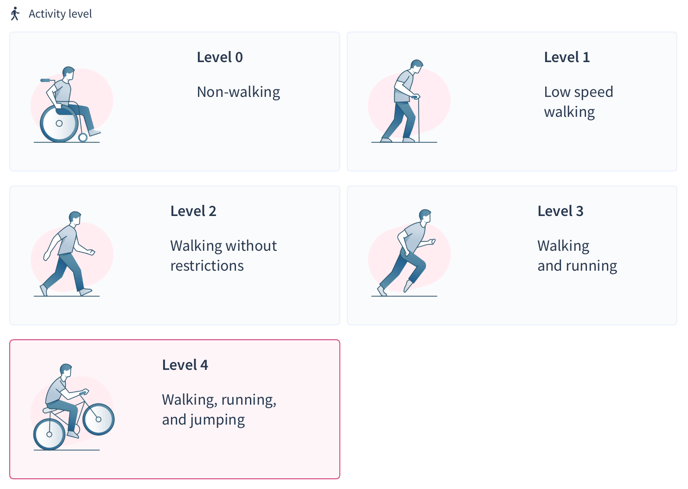Click the Activity level heading
The height and width of the screenshot is (489, 688).
60,14
